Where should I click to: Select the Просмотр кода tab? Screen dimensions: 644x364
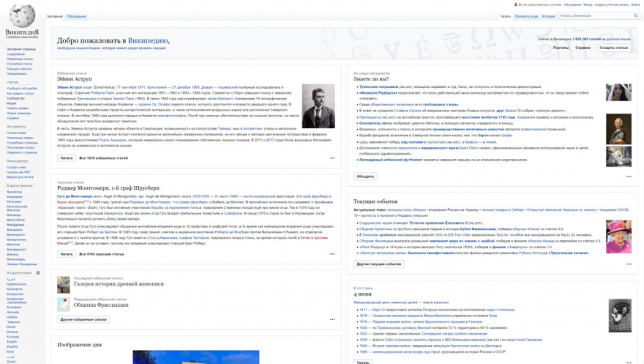pyautogui.click(x=525, y=15)
